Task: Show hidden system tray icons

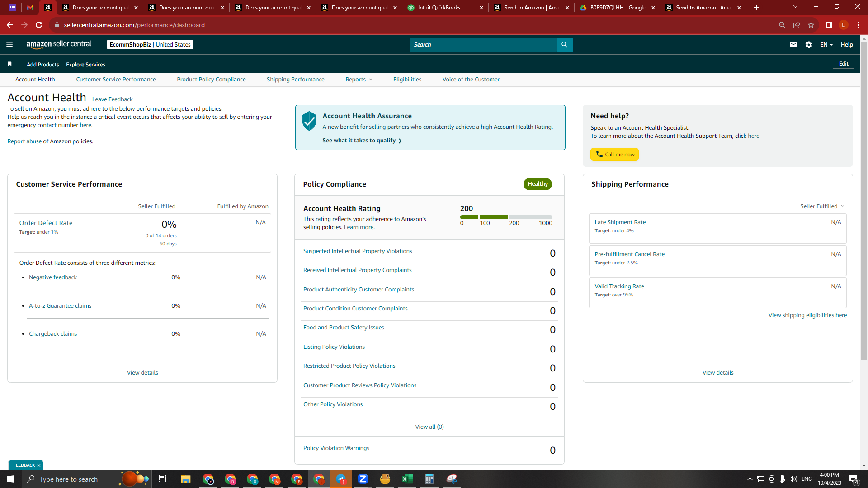Action: click(x=750, y=479)
